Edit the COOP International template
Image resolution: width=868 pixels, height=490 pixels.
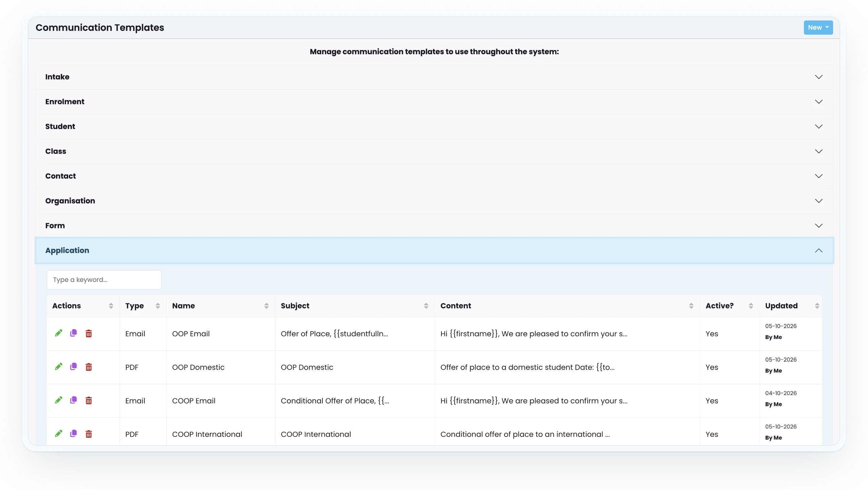point(58,434)
